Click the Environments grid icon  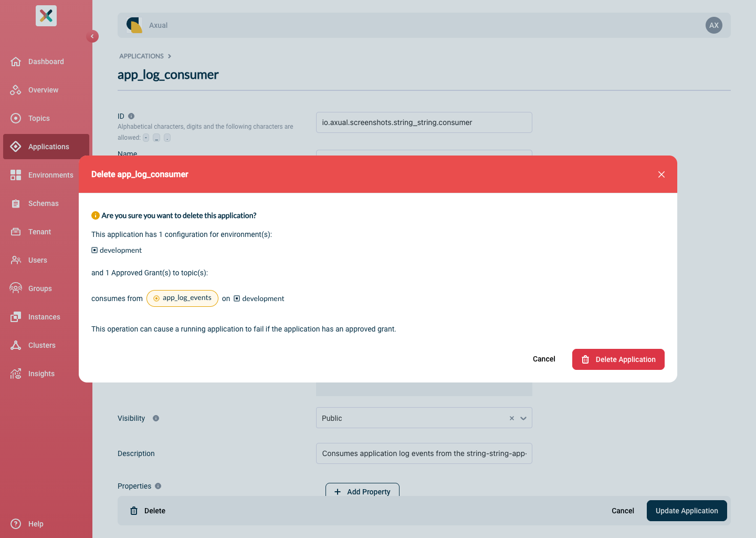[16, 175]
